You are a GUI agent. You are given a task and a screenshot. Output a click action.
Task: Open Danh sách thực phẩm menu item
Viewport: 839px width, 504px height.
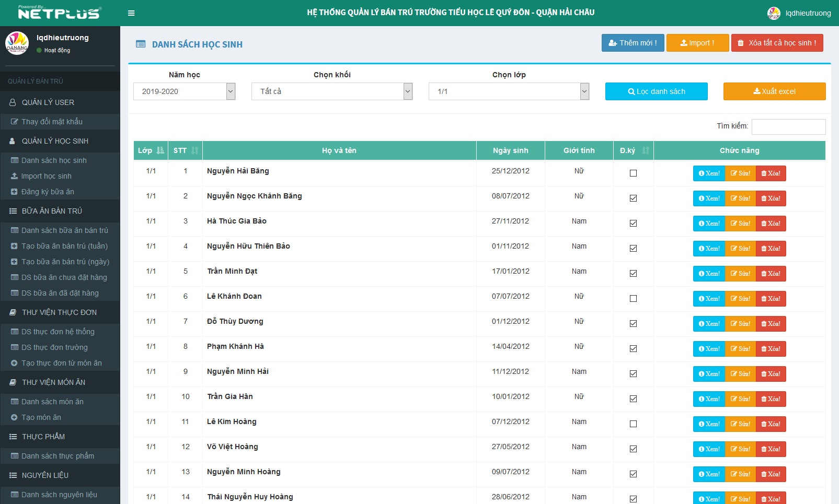[58, 456]
